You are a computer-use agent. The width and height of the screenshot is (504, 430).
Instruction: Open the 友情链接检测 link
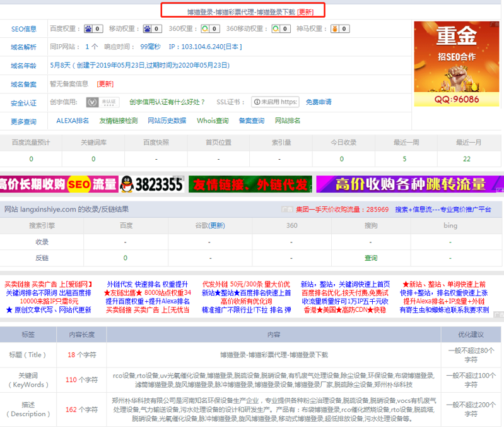tap(119, 121)
